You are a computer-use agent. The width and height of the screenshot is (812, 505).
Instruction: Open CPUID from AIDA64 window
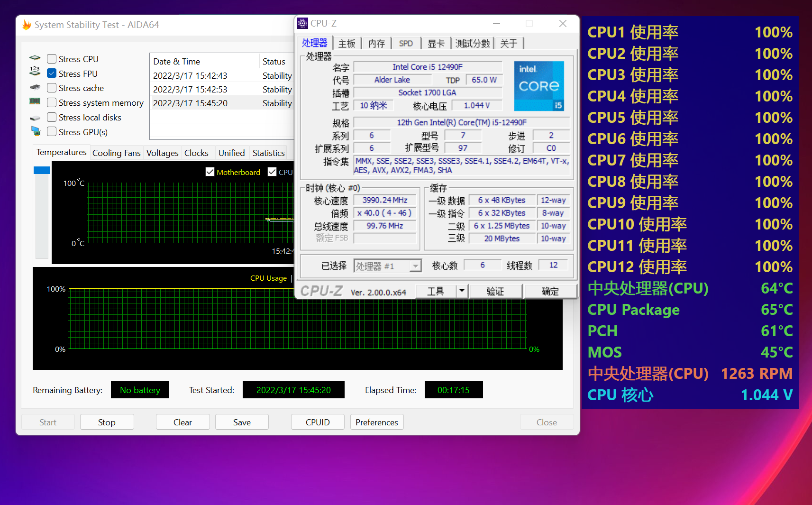318,422
